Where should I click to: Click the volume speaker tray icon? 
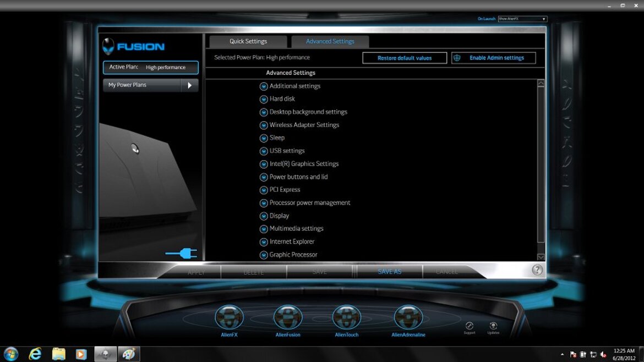coord(603,354)
